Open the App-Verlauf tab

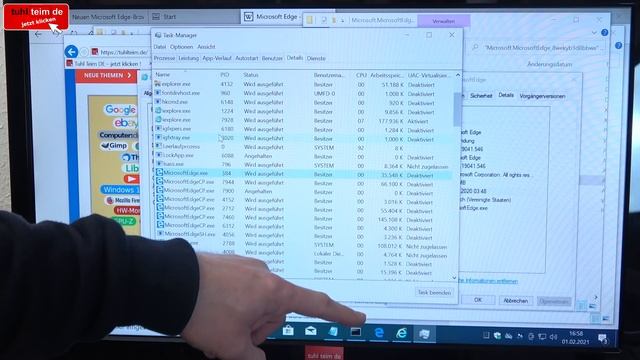217,58
